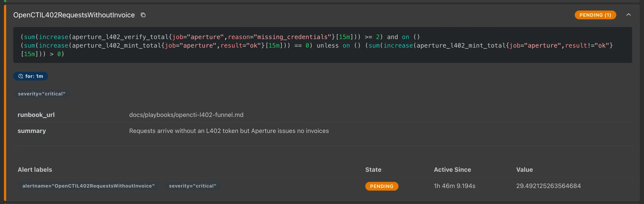The width and height of the screenshot is (644, 204).
Task: Click the clock icon in for badge
Action: pos(21,76)
